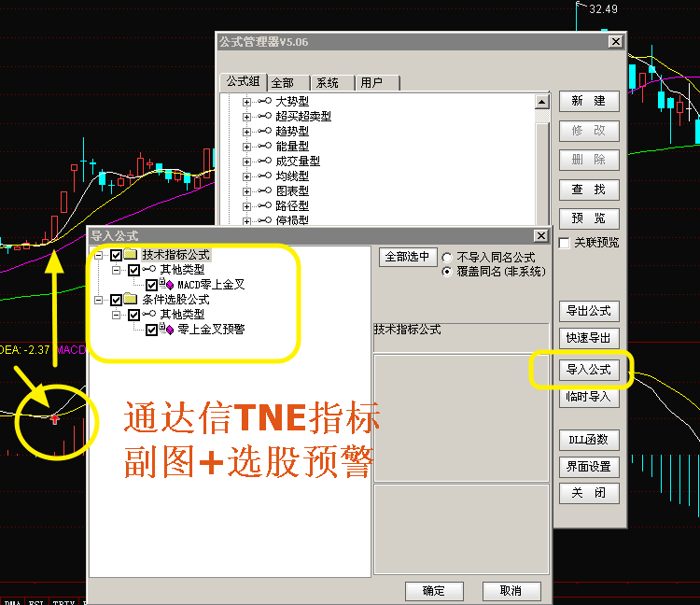Uncheck 其他类型 under 技术指标公式
Screen dimensions: 700x605
point(133,270)
